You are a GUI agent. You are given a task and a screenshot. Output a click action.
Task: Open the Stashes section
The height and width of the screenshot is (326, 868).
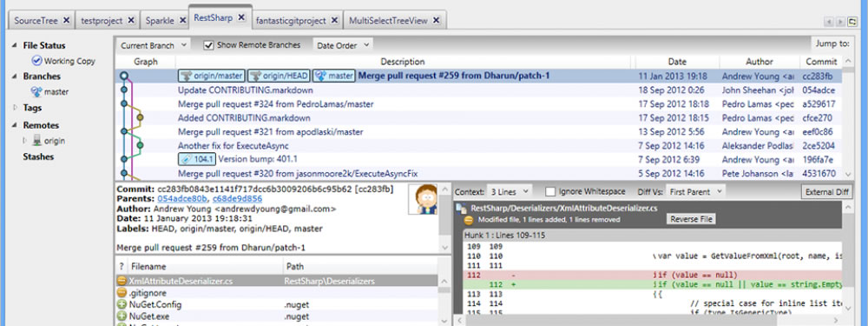(38, 156)
